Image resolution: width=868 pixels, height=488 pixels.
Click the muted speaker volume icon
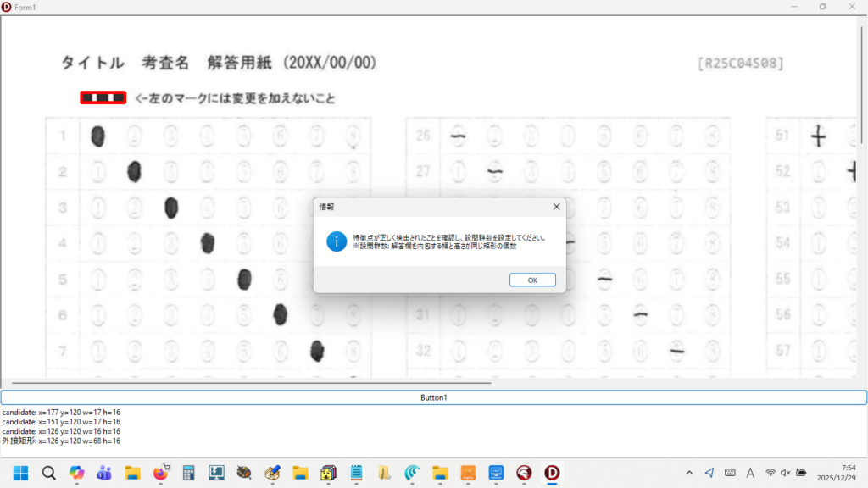pos(786,472)
